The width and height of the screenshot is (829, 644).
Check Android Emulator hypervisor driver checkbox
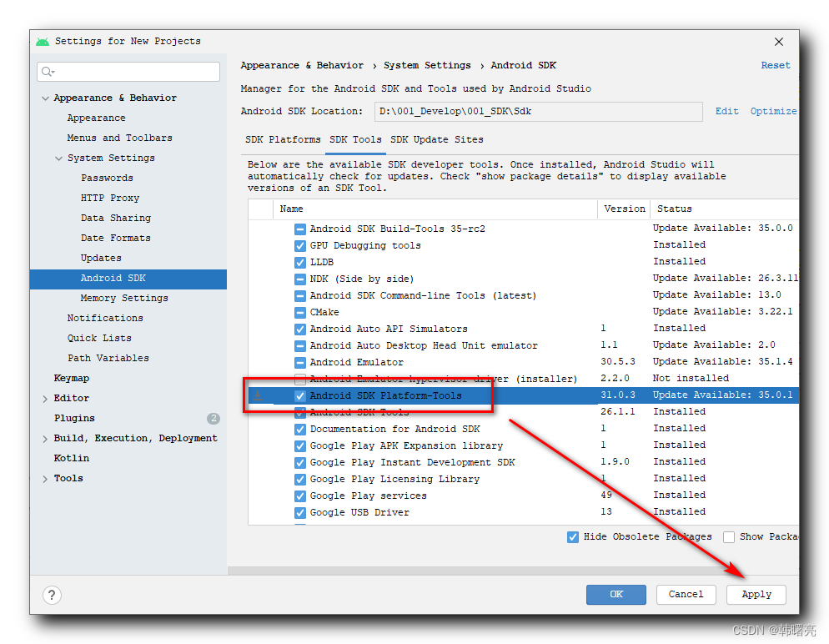(299, 379)
